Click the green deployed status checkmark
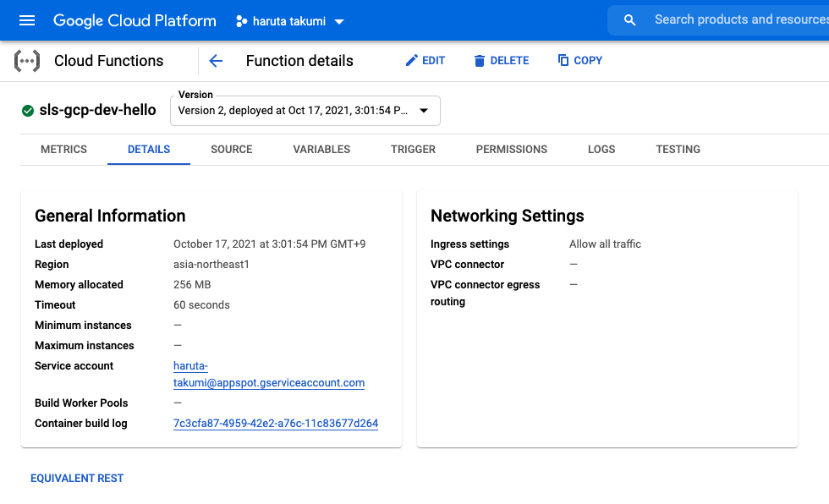829x504 pixels. [28, 111]
